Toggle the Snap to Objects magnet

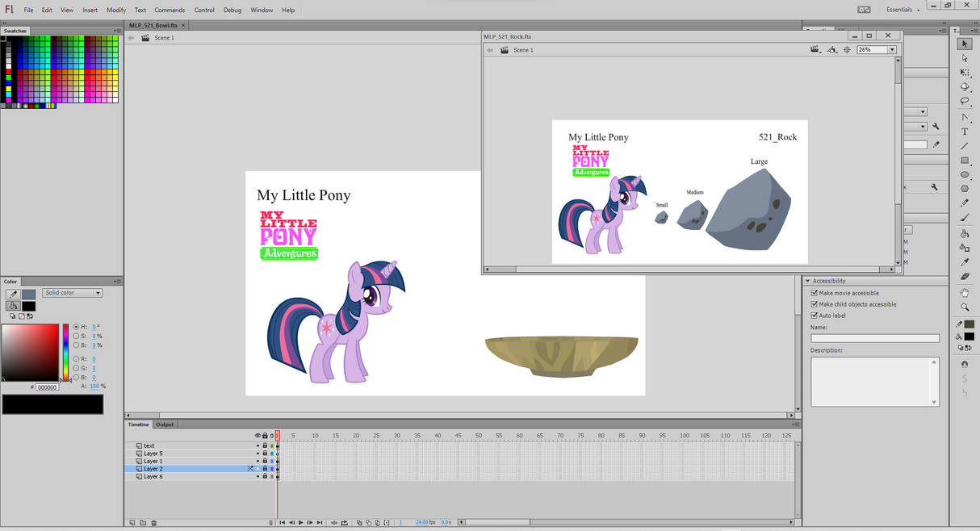pyautogui.click(x=965, y=365)
